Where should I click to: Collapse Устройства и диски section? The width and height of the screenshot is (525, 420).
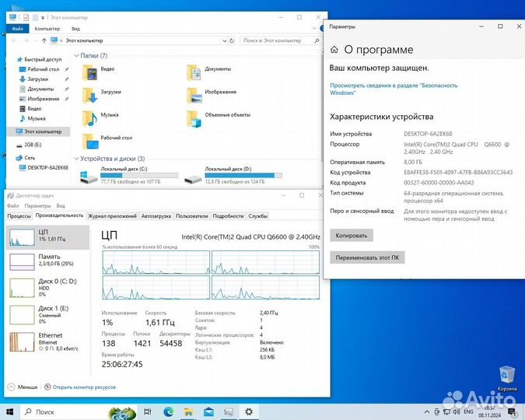[x=76, y=159]
